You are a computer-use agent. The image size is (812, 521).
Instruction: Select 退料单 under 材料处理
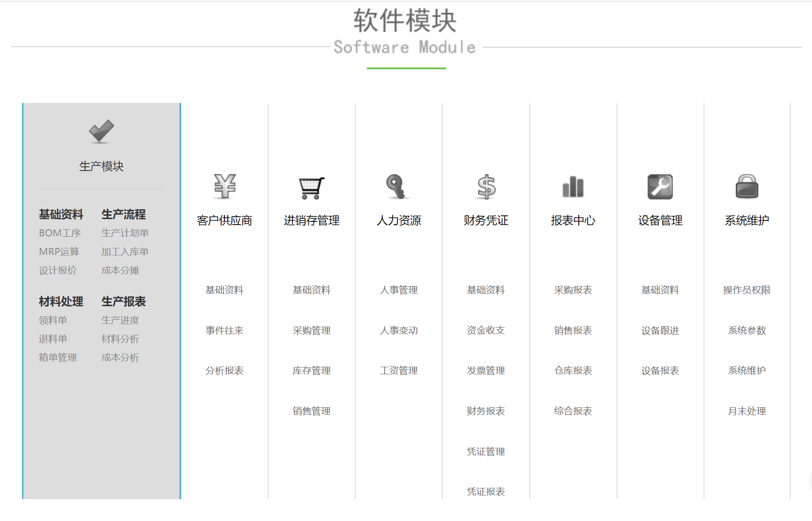[x=53, y=339]
